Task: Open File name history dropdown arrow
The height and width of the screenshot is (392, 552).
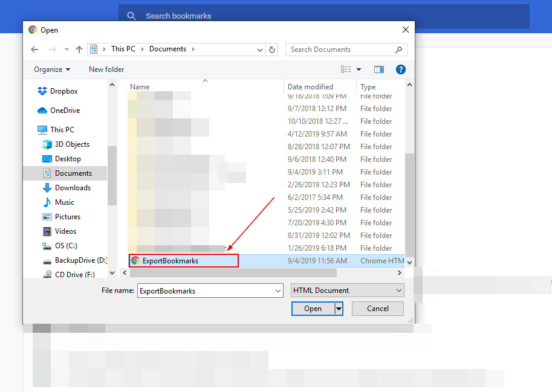Action: pyautogui.click(x=278, y=291)
